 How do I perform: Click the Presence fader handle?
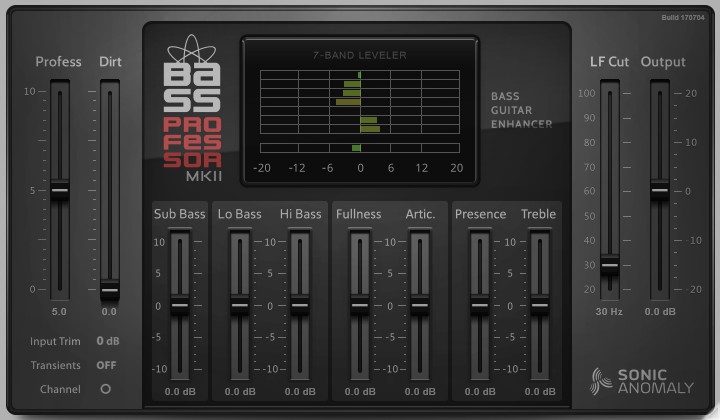[480, 306]
